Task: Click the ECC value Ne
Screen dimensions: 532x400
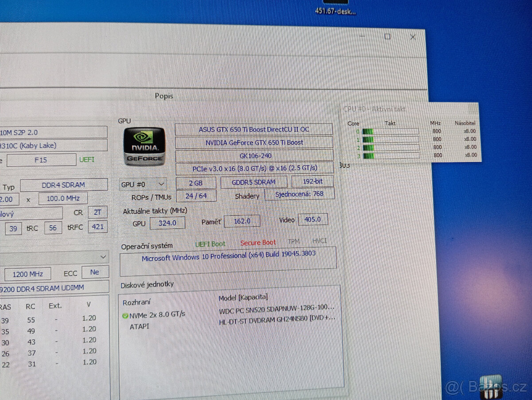Action: [95, 272]
